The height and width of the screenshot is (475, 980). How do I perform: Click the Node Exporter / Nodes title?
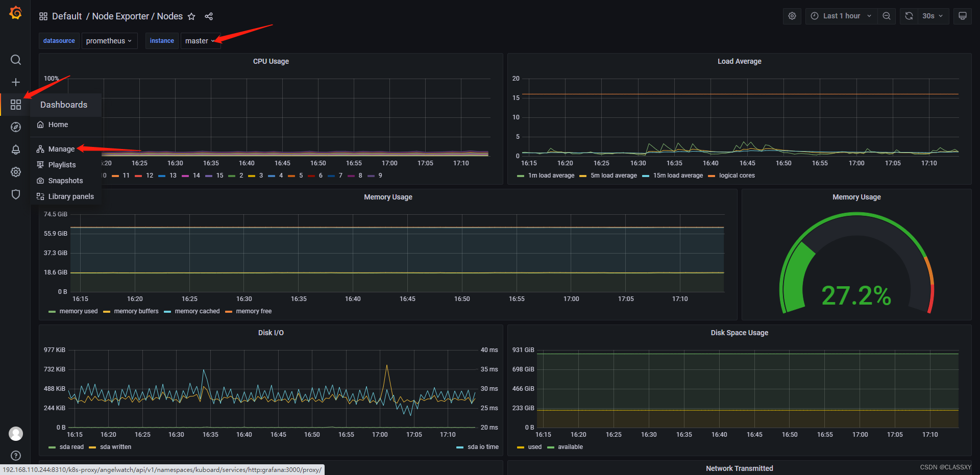[x=137, y=16]
